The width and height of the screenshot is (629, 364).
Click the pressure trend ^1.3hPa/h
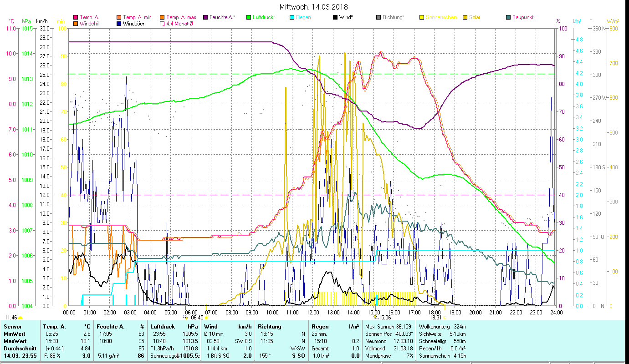coord(163,349)
